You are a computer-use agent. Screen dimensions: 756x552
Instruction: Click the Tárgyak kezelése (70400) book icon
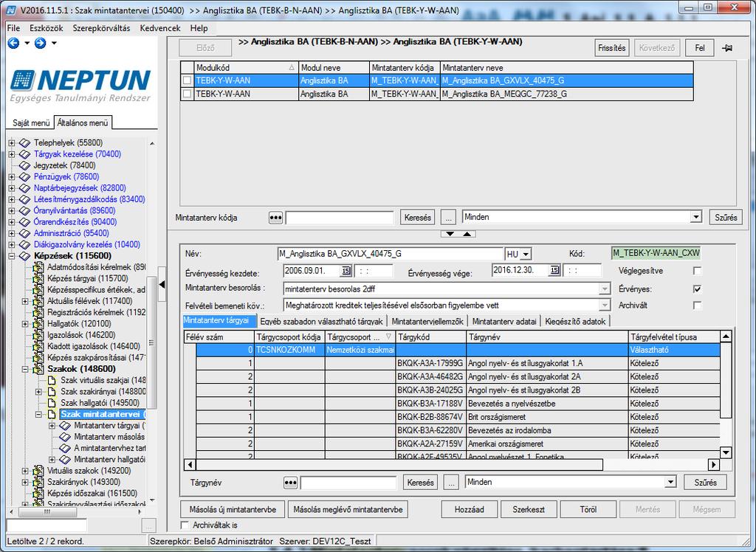click(x=24, y=154)
